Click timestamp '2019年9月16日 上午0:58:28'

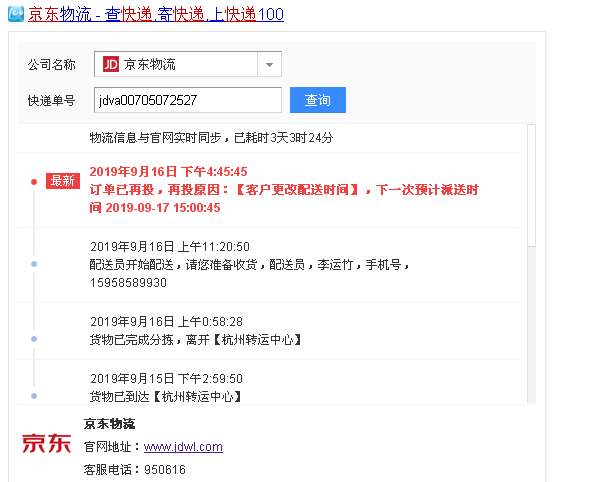point(166,322)
